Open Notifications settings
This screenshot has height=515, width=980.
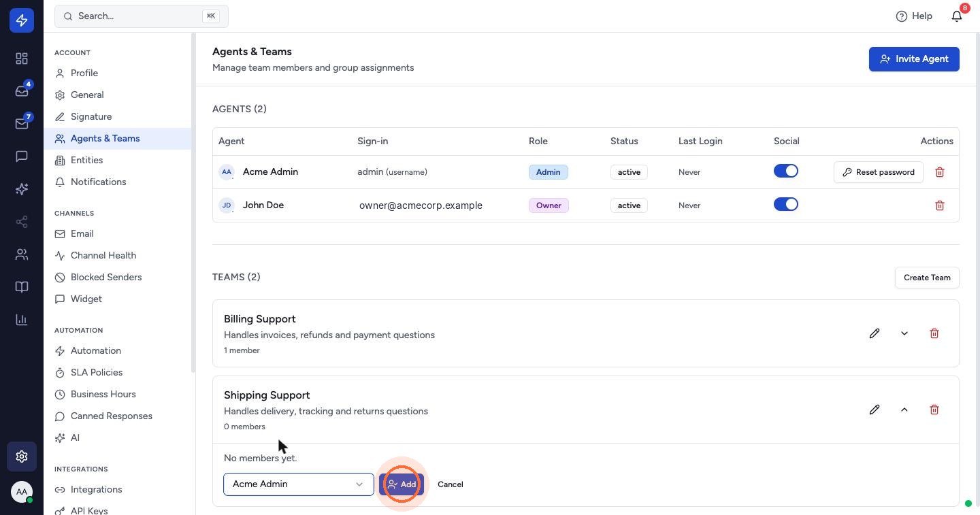pos(117,182)
